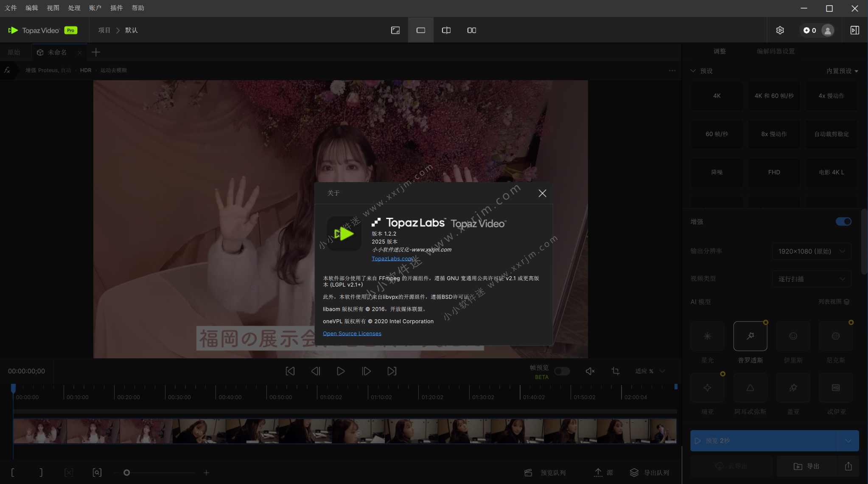
Task: Expand the 视频类型 逐行扫描 dropdown
Action: click(x=811, y=279)
